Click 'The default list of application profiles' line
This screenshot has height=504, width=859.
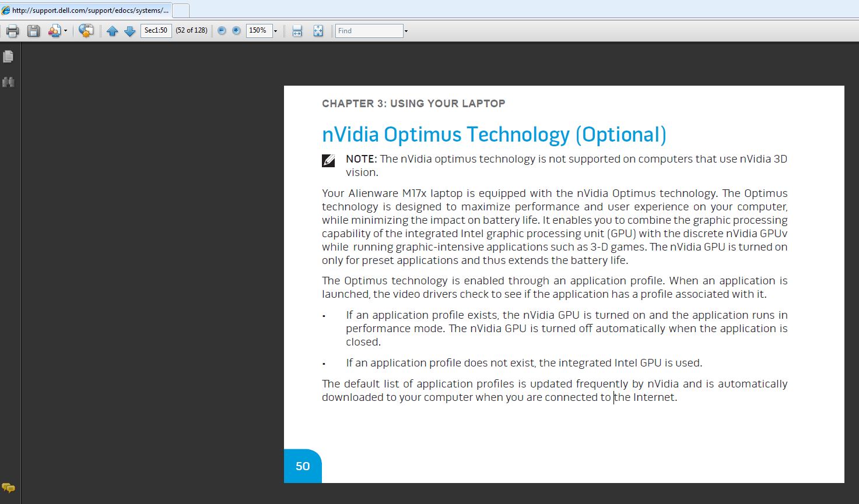click(x=418, y=384)
